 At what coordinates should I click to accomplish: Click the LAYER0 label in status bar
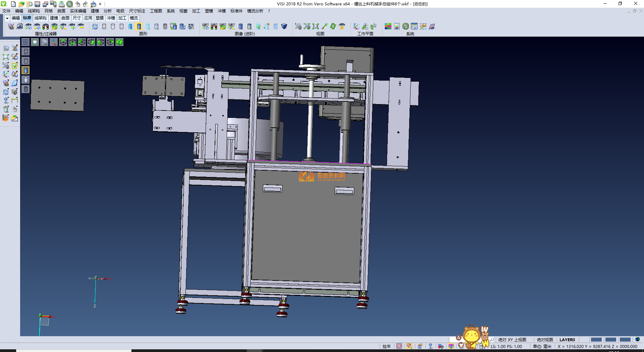567,340
